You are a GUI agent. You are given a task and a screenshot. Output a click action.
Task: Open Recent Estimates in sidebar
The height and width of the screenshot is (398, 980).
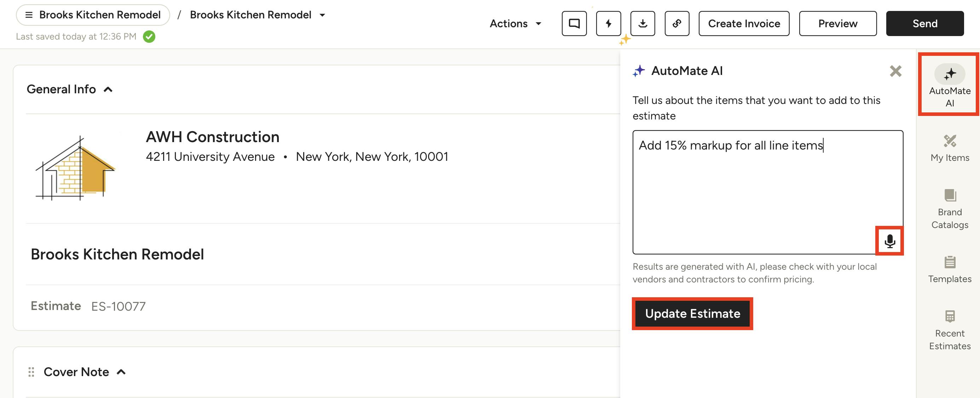950,330
